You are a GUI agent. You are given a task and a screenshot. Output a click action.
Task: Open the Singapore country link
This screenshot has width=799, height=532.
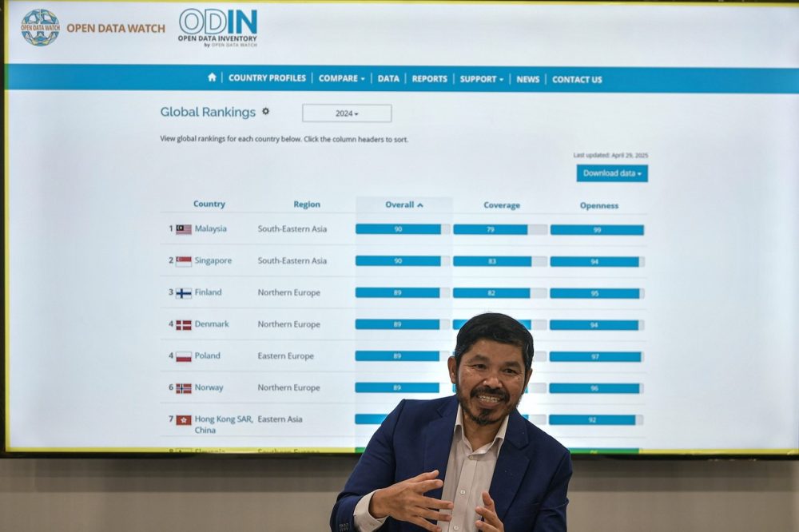[213, 260]
